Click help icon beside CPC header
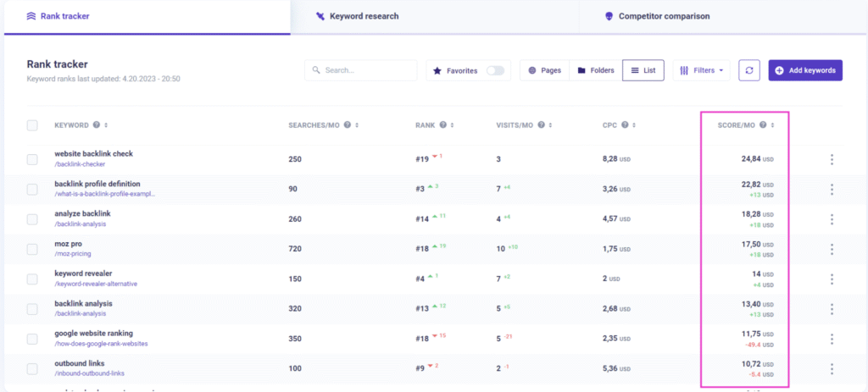 pyautogui.click(x=625, y=125)
